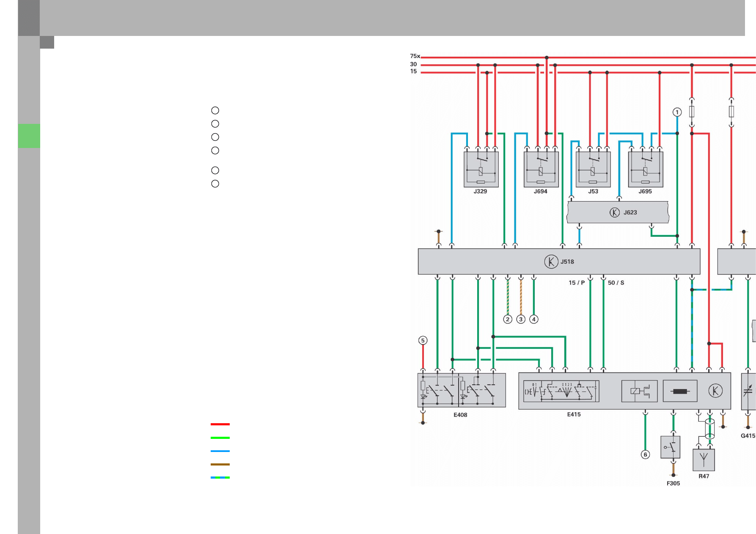This screenshot has height=534, width=756.
Task: Select the F305 switch symbol
Action: point(670,447)
